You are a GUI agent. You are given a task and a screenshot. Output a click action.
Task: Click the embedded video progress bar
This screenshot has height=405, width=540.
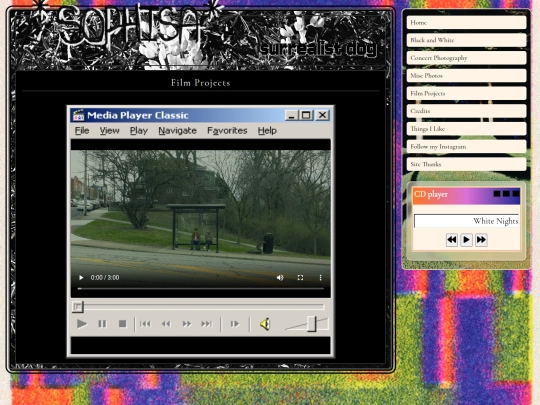coord(200,289)
